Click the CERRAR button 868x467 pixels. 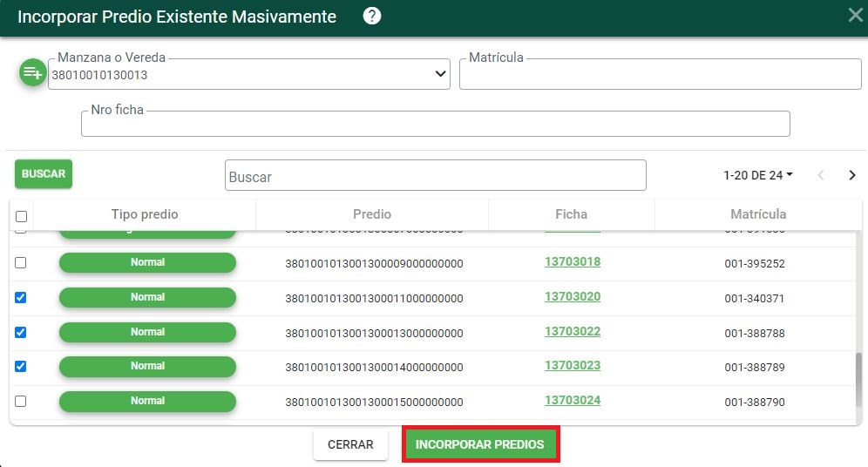[350, 444]
